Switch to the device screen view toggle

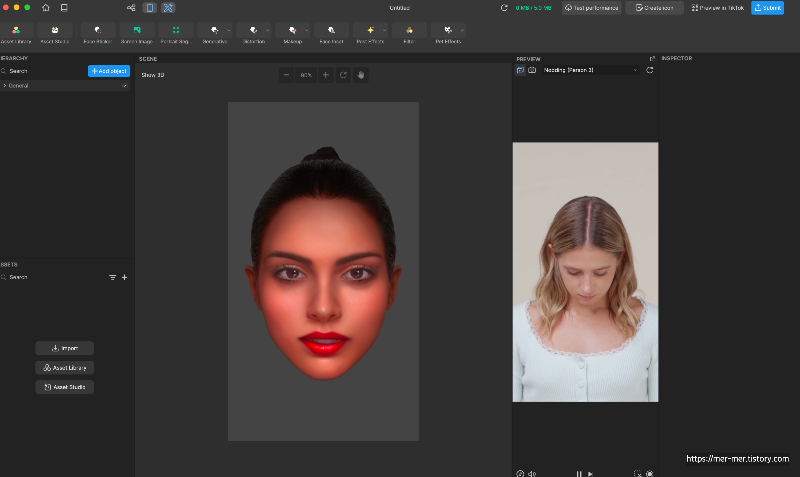point(149,8)
